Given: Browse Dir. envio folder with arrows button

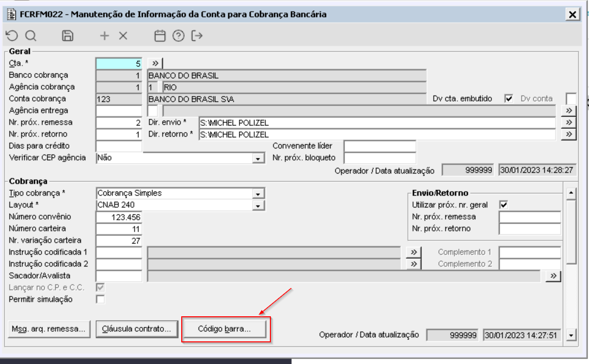Looking at the screenshot, I should tap(569, 122).
